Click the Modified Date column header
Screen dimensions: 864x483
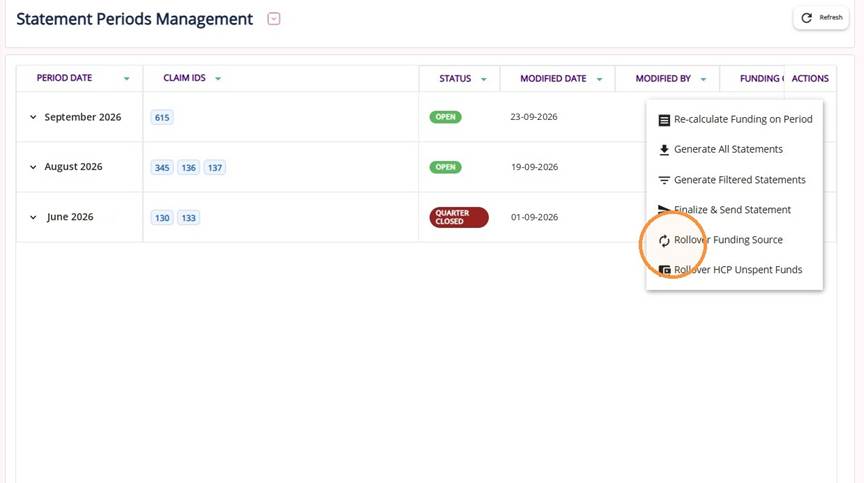click(x=553, y=79)
